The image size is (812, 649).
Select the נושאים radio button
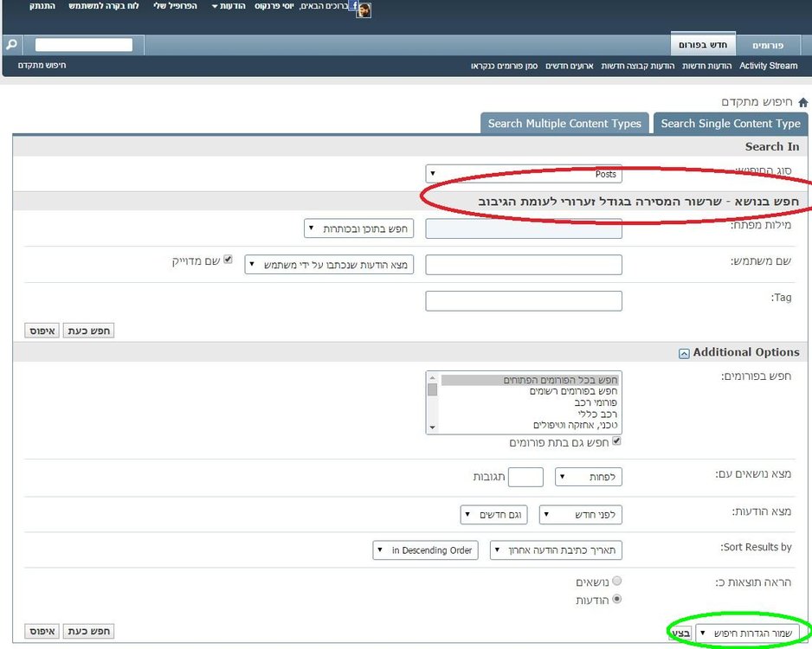pyautogui.click(x=616, y=581)
